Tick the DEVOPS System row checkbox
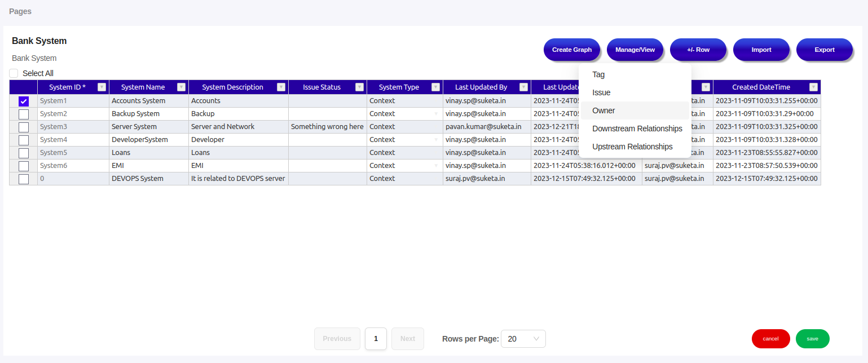This screenshot has width=868, height=363. tap(24, 179)
